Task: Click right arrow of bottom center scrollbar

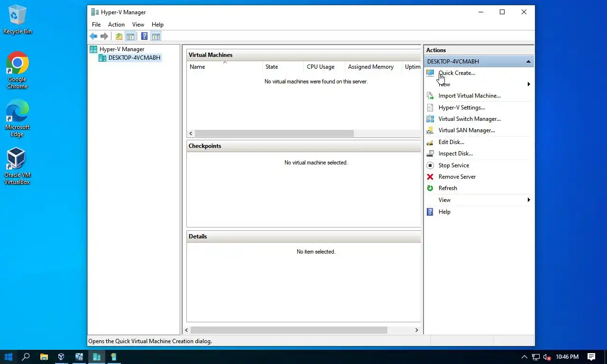Action: click(x=417, y=330)
